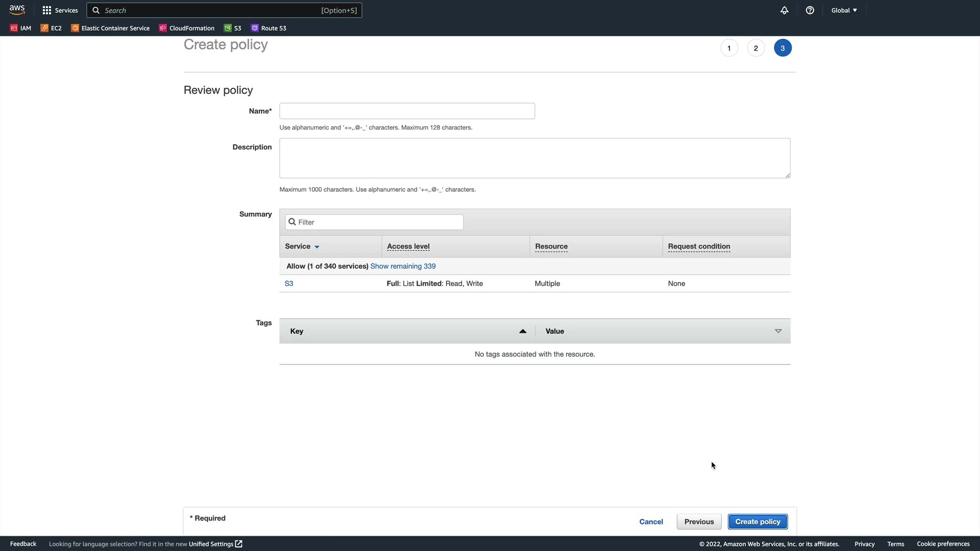Click the Create policy button
The height and width of the screenshot is (551, 980).
(x=757, y=521)
